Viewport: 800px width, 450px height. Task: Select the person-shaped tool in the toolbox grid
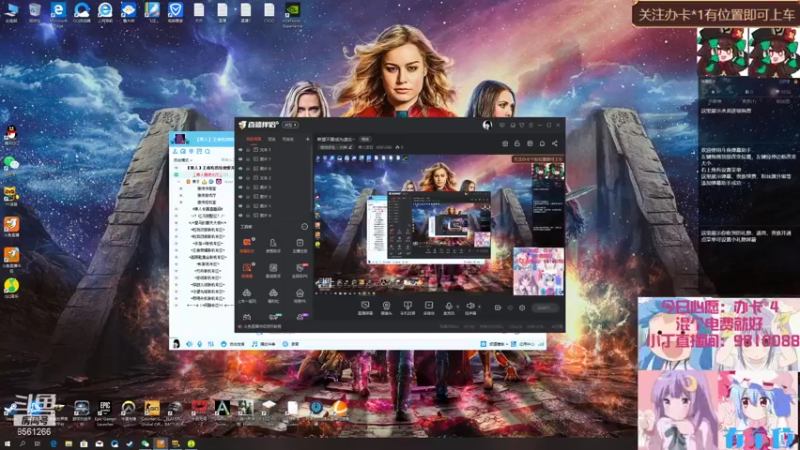click(273, 244)
